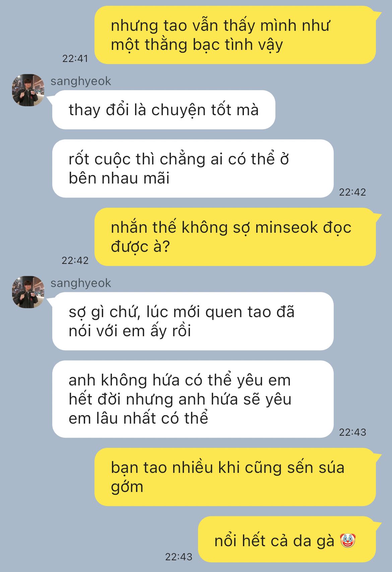Select the clown emoji in last message
Viewport: 392px width, 572px height.
(x=347, y=541)
